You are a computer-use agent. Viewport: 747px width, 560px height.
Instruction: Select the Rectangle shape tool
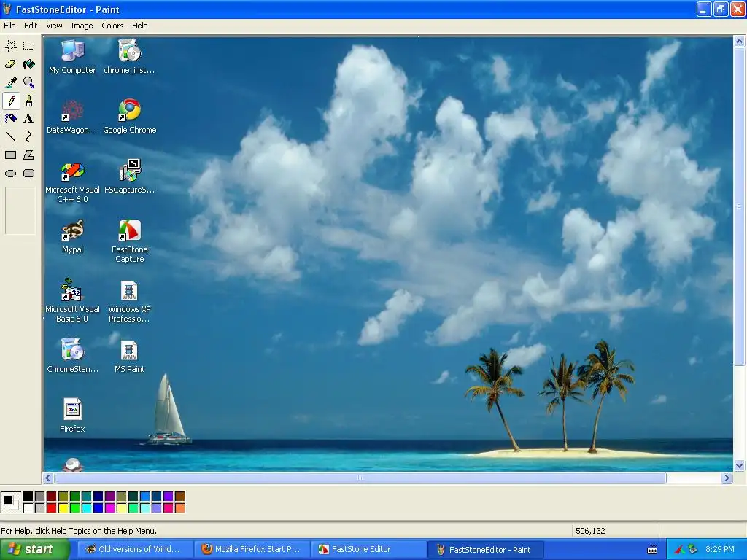10,155
